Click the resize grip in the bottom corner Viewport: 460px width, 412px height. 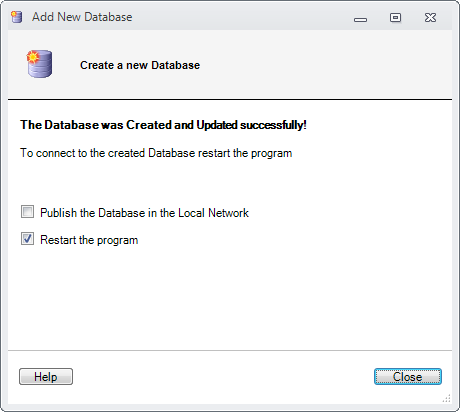click(447, 399)
